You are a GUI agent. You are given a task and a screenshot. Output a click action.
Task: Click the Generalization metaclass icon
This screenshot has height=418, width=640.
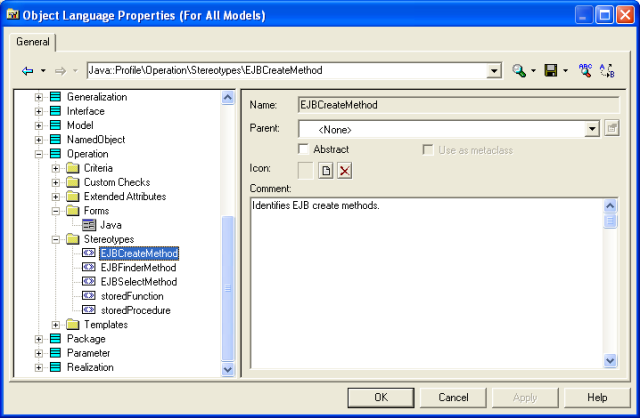pyautogui.click(x=56, y=97)
